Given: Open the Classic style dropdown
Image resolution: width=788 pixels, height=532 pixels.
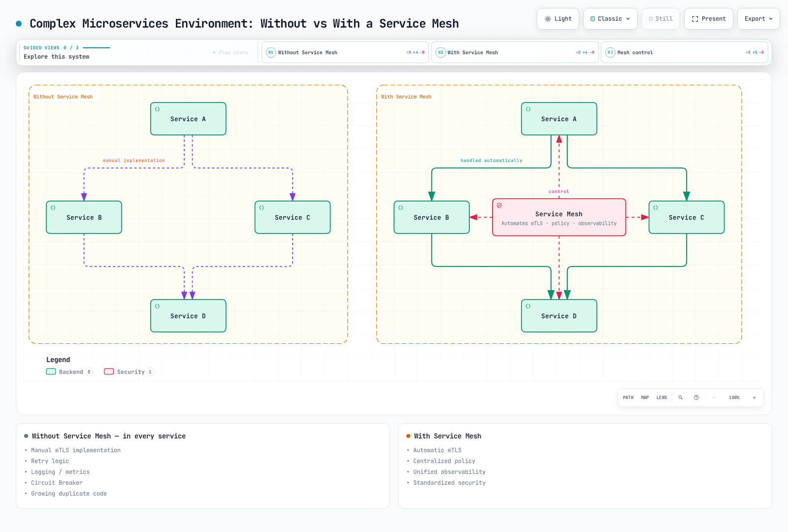Looking at the screenshot, I should (610, 19).
